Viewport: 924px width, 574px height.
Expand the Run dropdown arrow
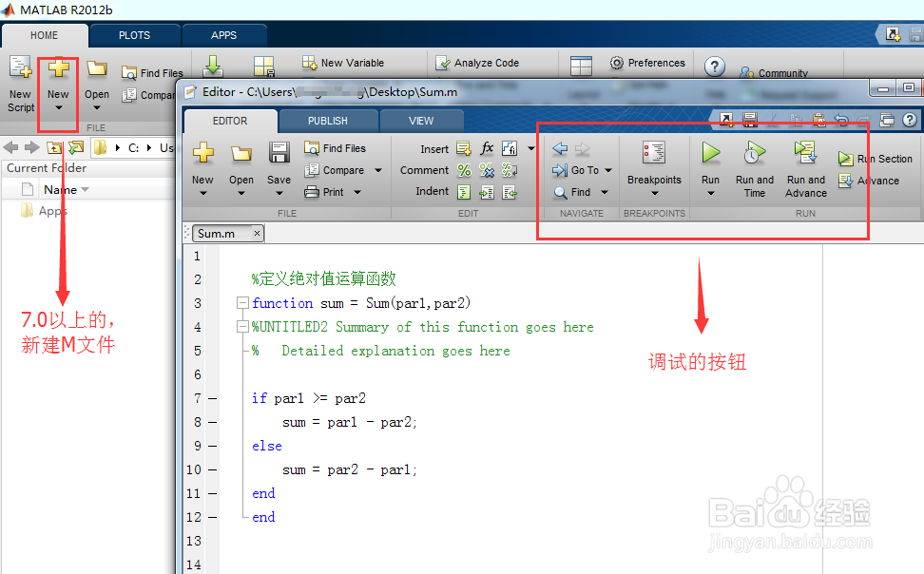(x=711, y=193)
